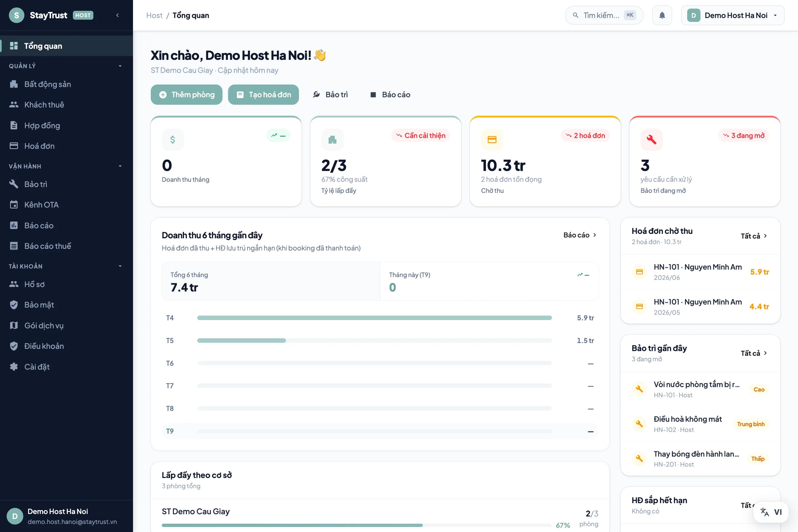This screenshot has width=798, height=532.
Task: Click the T4 revenue bar
Action: pos(375,318)
